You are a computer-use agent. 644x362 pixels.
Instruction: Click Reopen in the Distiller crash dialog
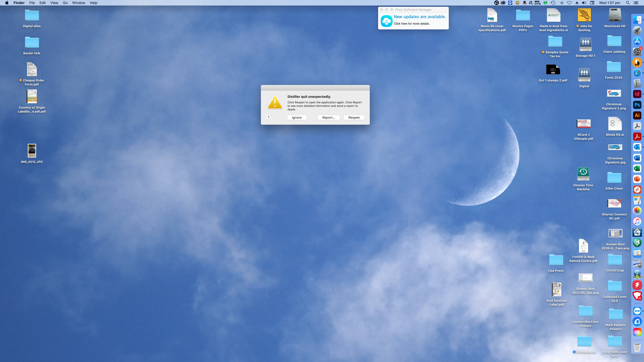(354, 117)
